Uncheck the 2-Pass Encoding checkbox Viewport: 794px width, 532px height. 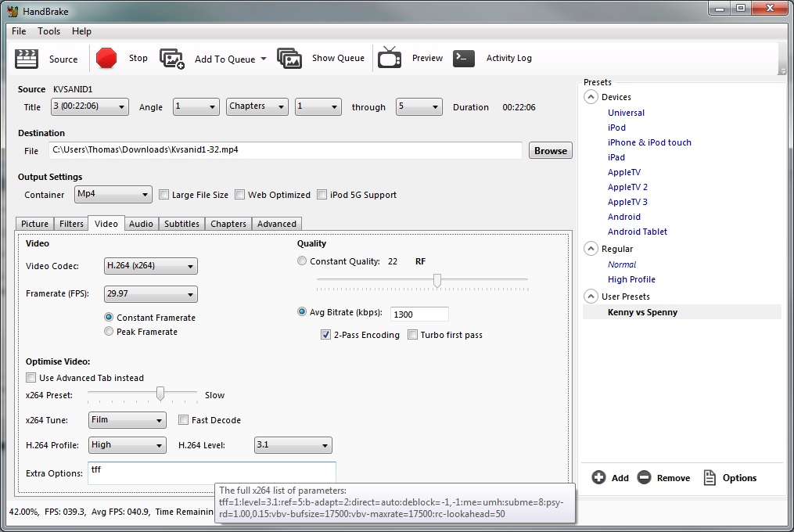coord(326,335)
